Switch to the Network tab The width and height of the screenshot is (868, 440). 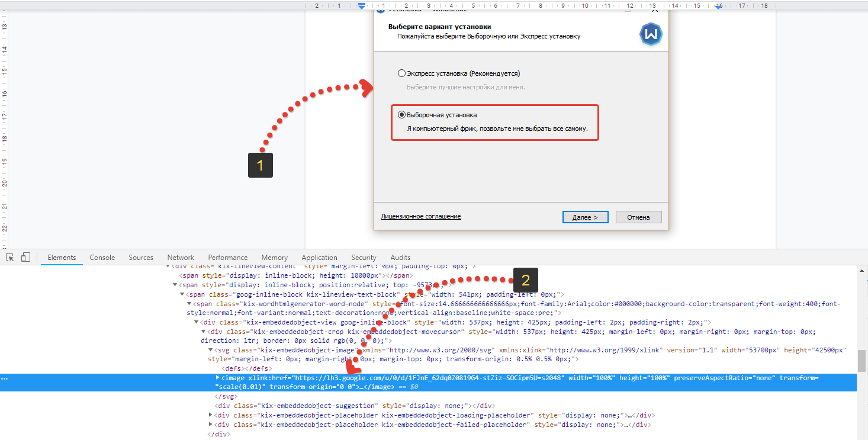point(181,258)
